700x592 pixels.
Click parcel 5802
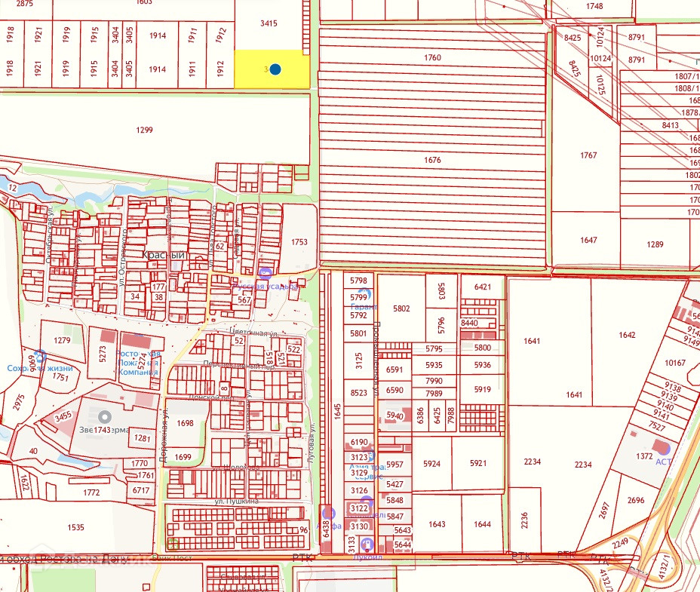pyautogui.click(x=401, y=308)
